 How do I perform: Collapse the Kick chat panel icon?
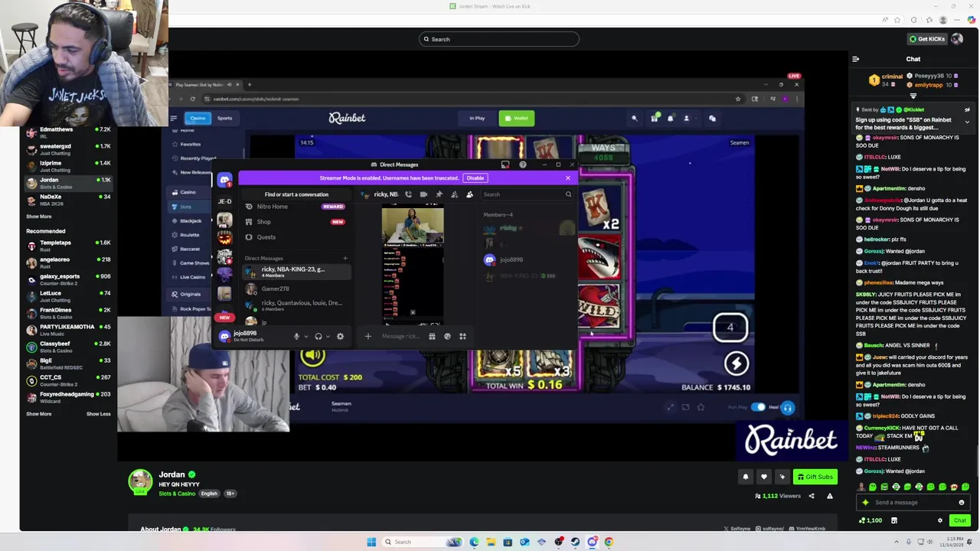(856, 59)
